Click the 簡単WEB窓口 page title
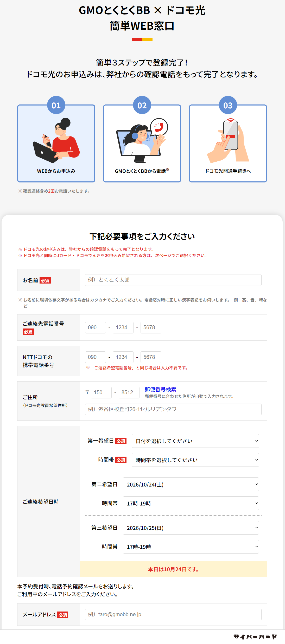285x644 pixels. coord(142,26)
